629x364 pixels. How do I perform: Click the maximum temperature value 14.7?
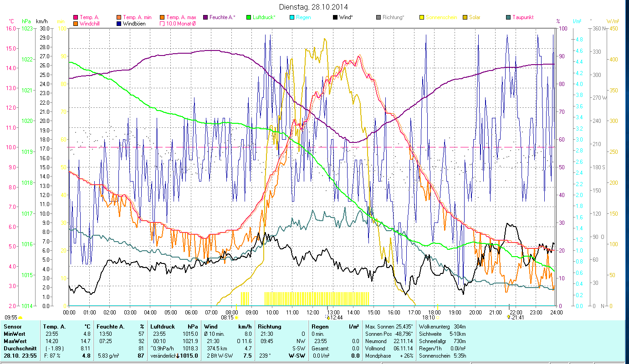coord(86,341)
